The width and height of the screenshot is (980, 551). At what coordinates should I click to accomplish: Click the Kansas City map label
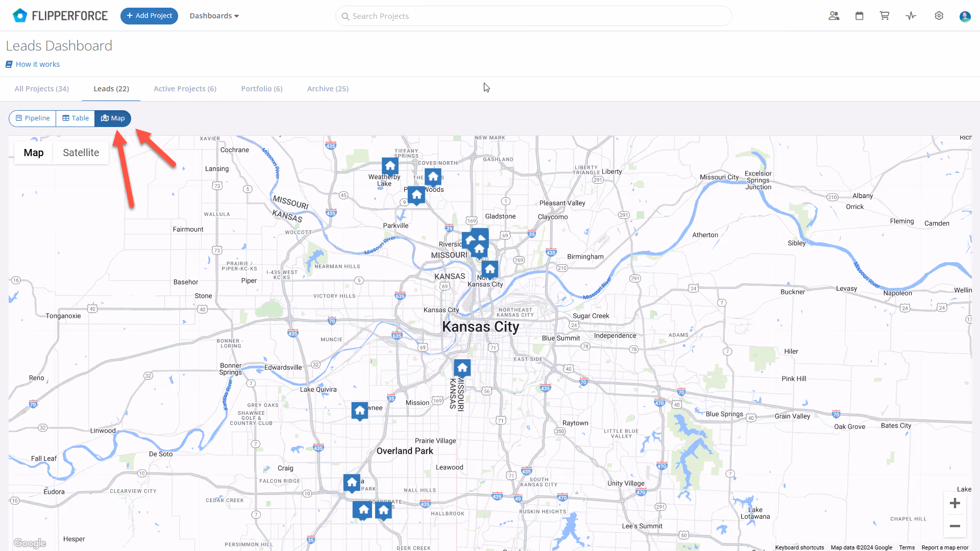480,327
